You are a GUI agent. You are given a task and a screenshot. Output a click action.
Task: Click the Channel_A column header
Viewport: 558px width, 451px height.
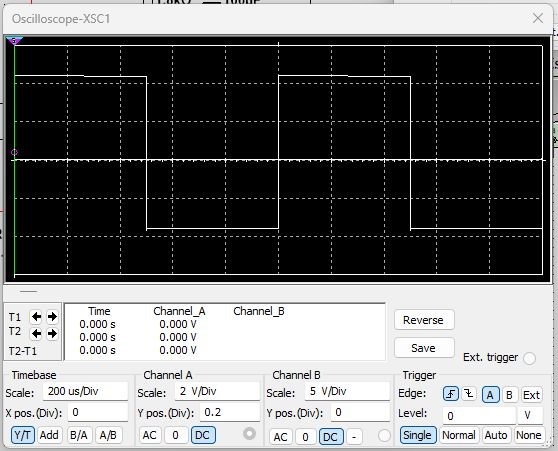tap(179, 311)
